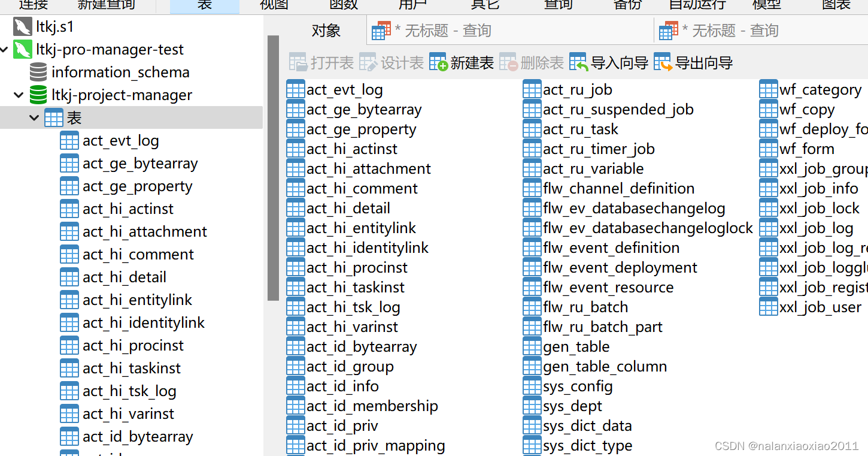Click the 导出向导 (export wizard) icon
Screen dimensions: 868x456
663,63
